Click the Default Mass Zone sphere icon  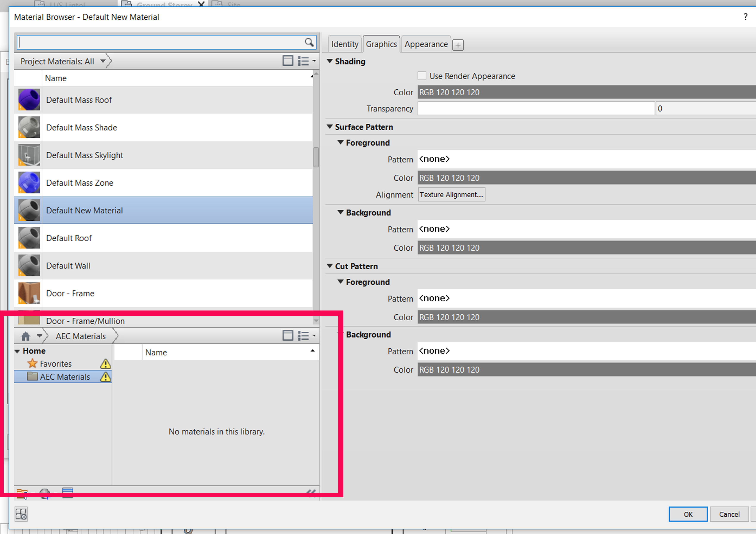coord(29,182)
